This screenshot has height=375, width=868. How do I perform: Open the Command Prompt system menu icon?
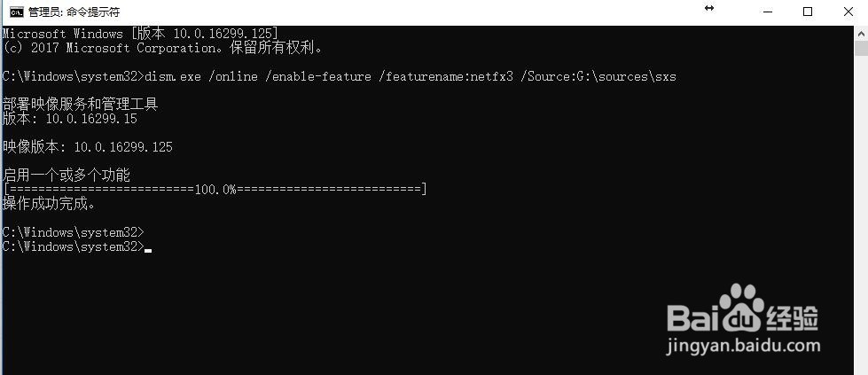pos(17,12)
